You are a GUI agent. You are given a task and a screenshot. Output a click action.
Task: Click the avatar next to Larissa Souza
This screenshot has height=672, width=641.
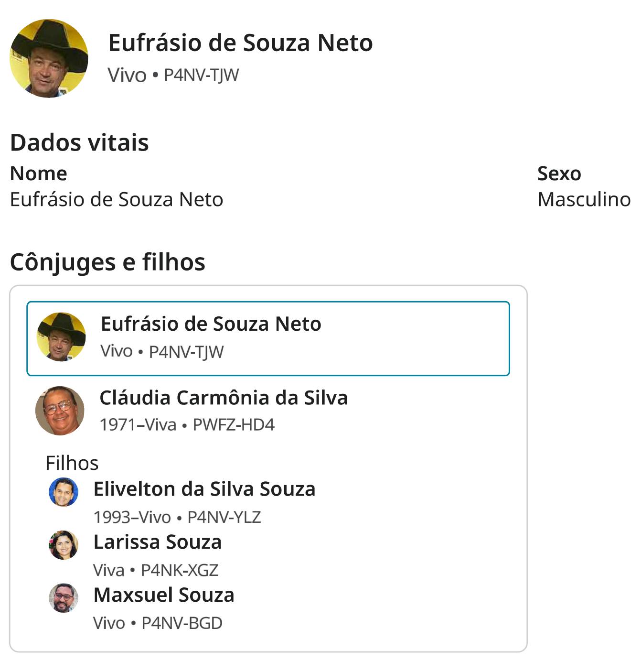click(x=64, y=545)
